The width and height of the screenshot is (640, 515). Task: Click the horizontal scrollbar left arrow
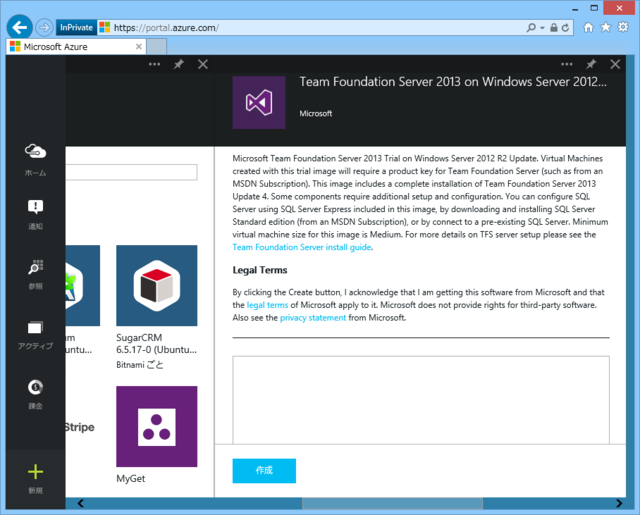pyautogui.click(x=81, y=503)
